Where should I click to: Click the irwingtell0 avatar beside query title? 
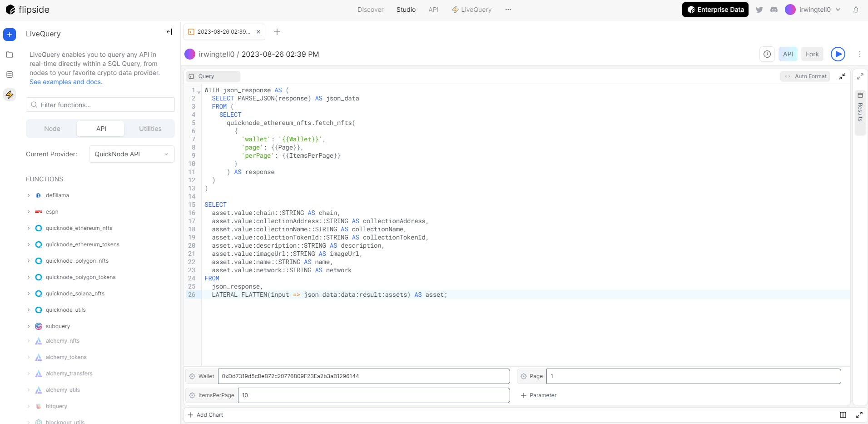(x=190, y=54)
